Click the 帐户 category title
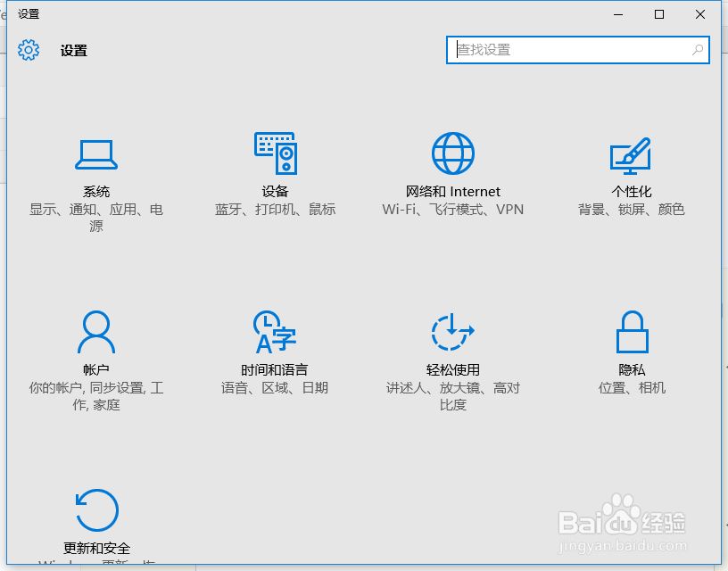The width and height of the screenshot is (728, 571). tap(96, 369)
